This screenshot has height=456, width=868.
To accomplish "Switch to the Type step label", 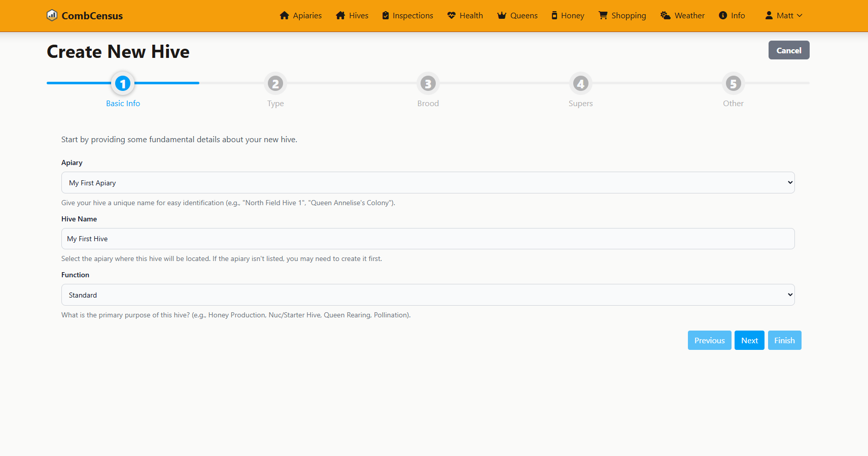I will 275,104.
